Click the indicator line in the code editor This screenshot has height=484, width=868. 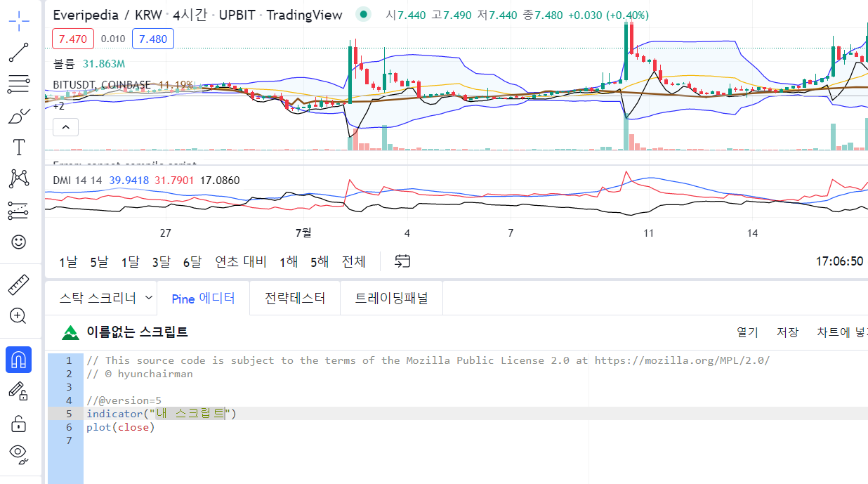162,414
